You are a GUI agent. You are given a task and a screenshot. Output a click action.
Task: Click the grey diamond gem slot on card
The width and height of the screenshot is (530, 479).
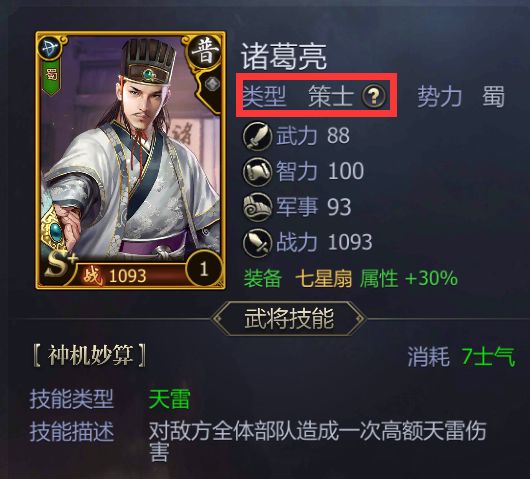click(x=213, y=83)
